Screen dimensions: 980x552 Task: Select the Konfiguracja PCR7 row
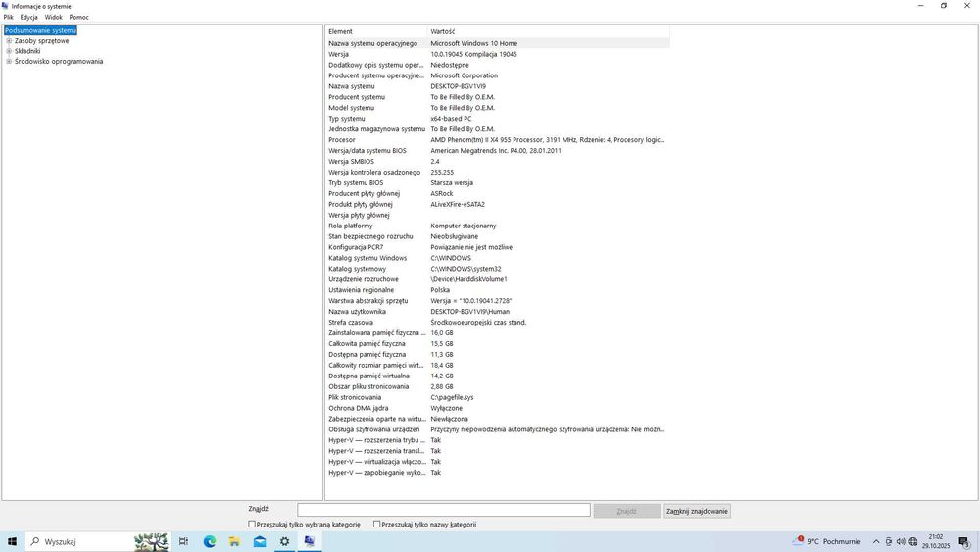(x=498, y=247)
